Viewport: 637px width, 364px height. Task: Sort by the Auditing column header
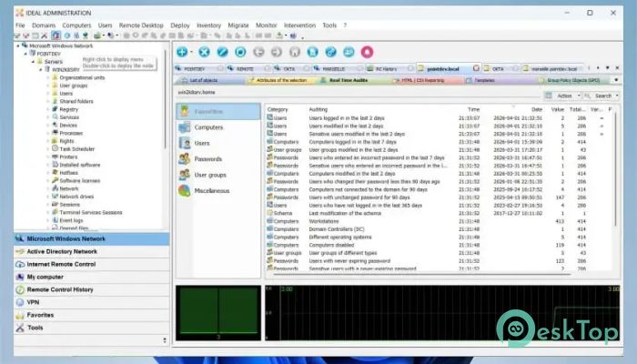tap(318, 109)
